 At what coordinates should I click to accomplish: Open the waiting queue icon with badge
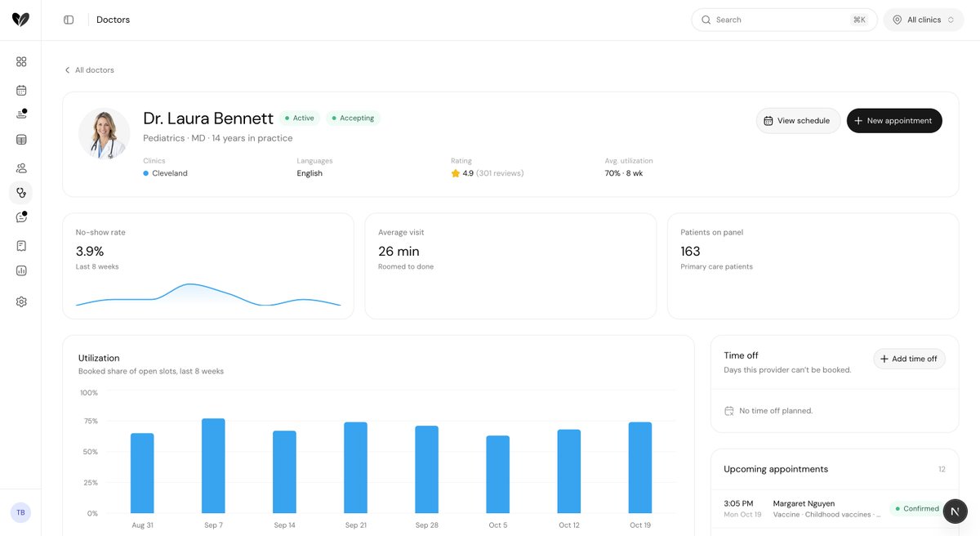point(21,114)
